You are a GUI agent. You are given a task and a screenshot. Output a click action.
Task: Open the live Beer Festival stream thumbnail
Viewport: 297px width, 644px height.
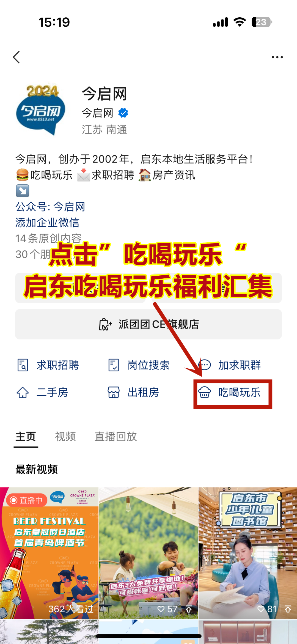click(49, 553)
